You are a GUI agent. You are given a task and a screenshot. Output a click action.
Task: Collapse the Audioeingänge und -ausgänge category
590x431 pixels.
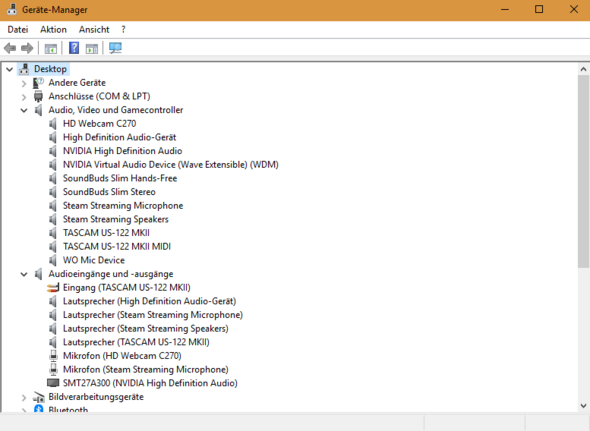tap(24, 274)
